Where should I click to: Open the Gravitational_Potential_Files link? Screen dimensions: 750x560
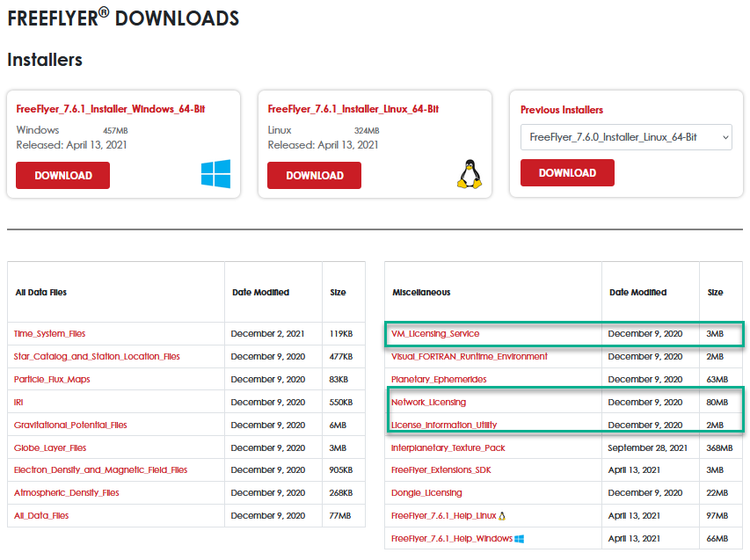(x=70, y=425)
